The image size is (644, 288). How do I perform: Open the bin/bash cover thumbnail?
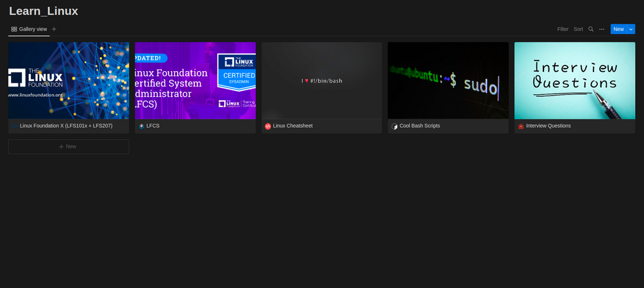click(x=322, y=81)
